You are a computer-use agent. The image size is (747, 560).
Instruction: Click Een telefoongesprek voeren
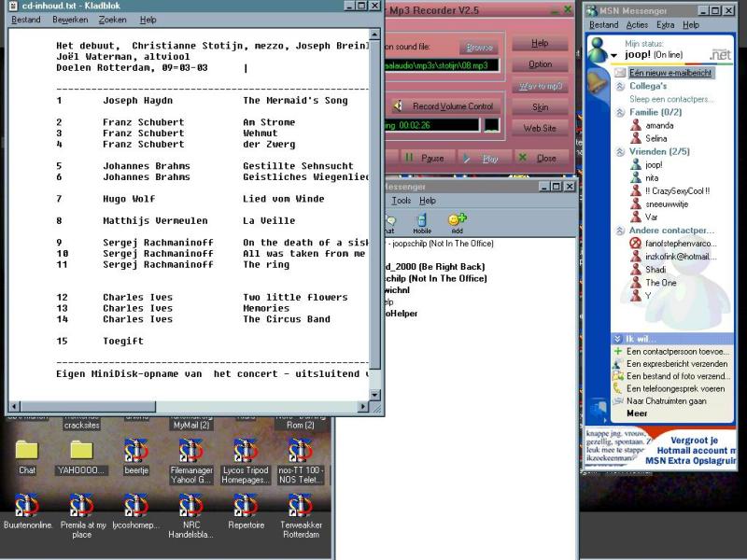click(675, 388)
